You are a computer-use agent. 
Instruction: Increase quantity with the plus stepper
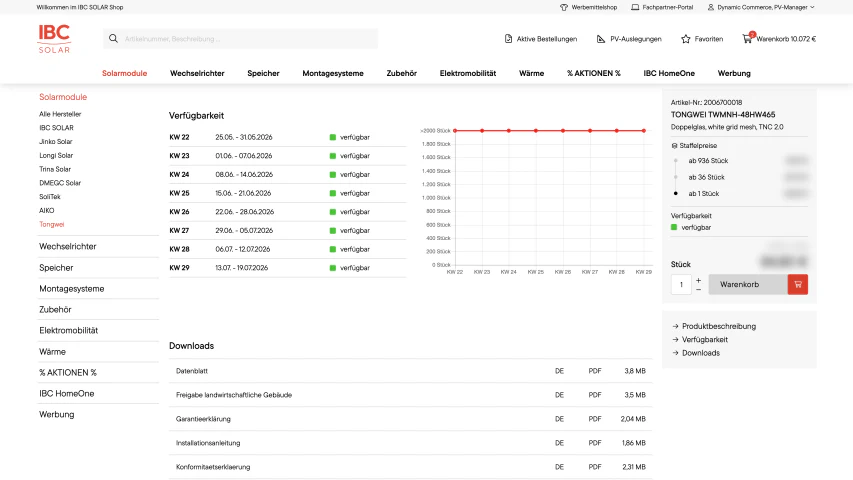tap(699, 280)
